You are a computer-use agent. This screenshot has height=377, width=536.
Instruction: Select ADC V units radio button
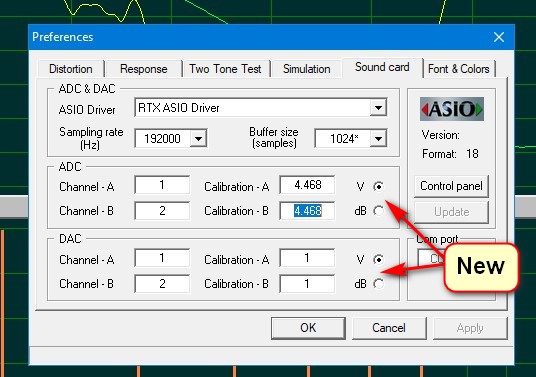click(378, 187)
